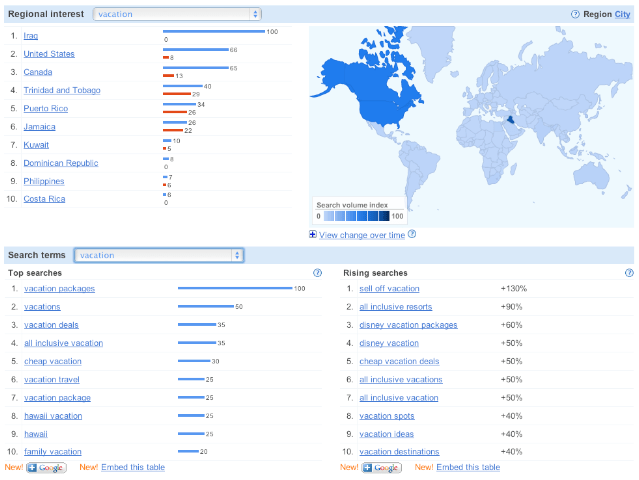Open the Rising searches help icon
This screenshot has width=639, height=480.
coord(629,273)
